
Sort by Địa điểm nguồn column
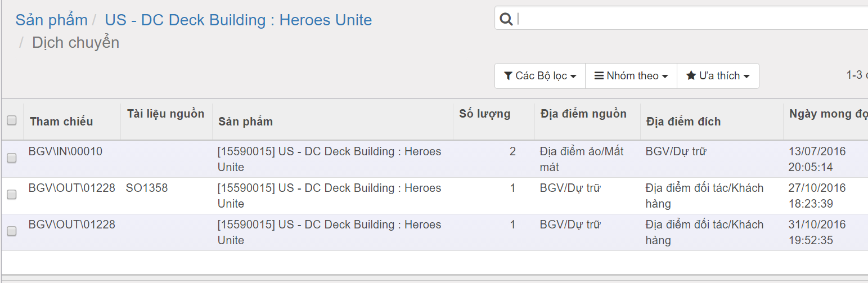pyautogui.click(x=583, y=114)
